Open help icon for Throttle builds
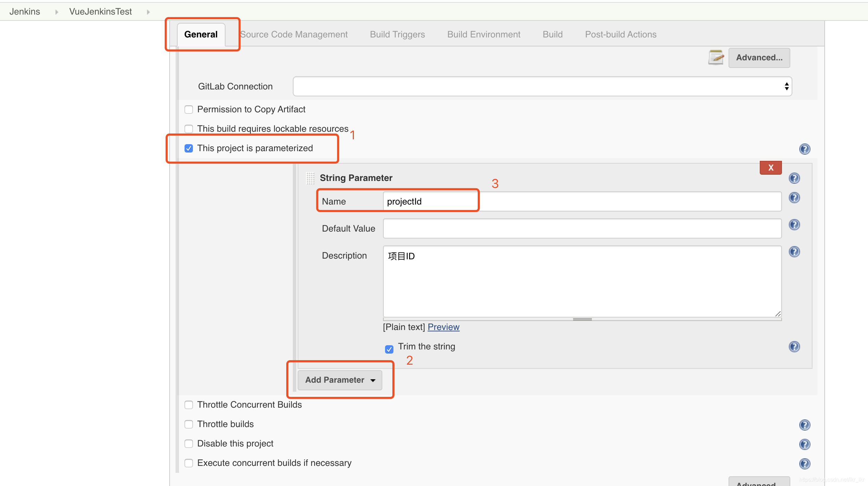This screenshot has width=868, height=486. [x=805, y=425]
